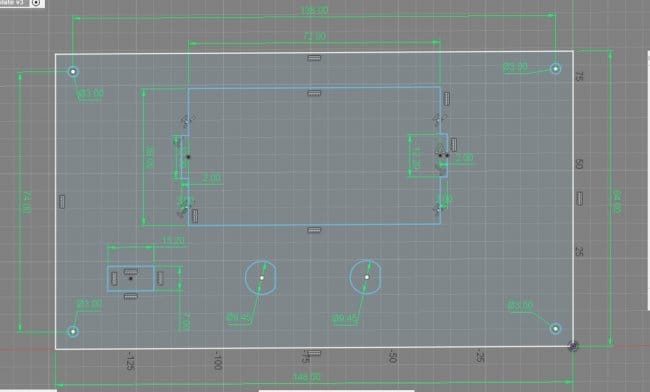The image size is (650, 392).
Task: Select horizontal constraint icon on blue rectangle's bottom edge
Action: 314,230
